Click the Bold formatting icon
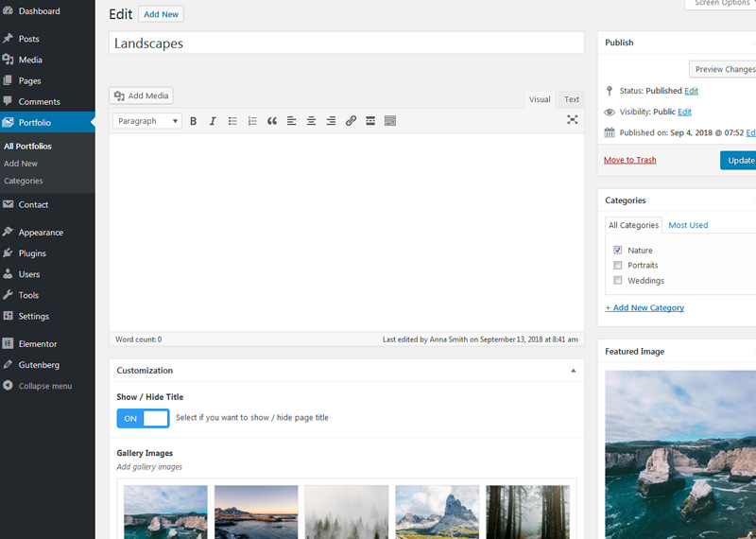The height and width of the screenshot is (539, 756). click(x=193, y=121)
